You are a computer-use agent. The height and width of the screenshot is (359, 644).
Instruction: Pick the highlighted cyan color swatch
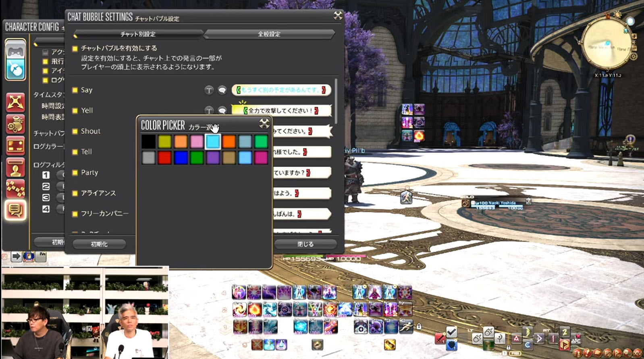(x=213, y=142)
